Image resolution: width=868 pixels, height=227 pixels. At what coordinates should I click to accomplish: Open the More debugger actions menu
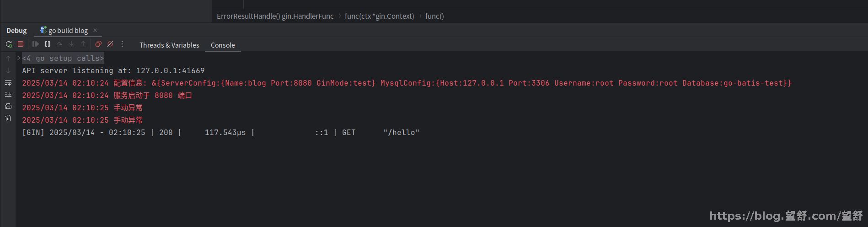[122, 44]
